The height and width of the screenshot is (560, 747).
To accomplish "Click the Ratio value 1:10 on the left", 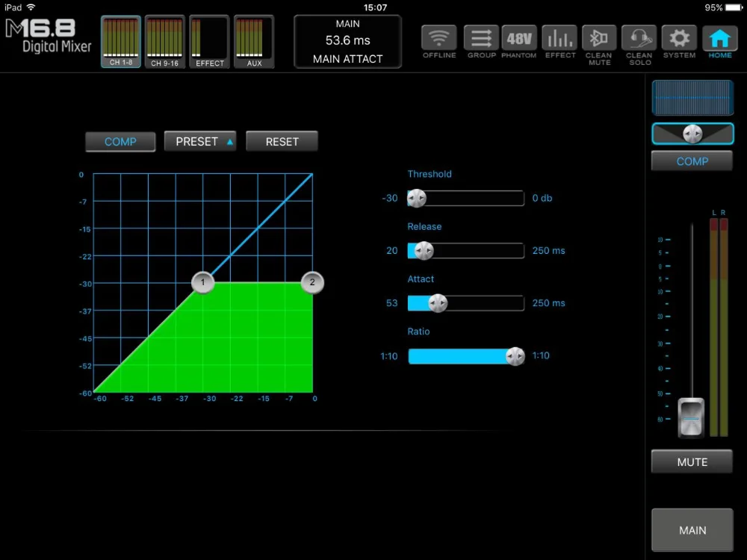I will pos(388,356).
